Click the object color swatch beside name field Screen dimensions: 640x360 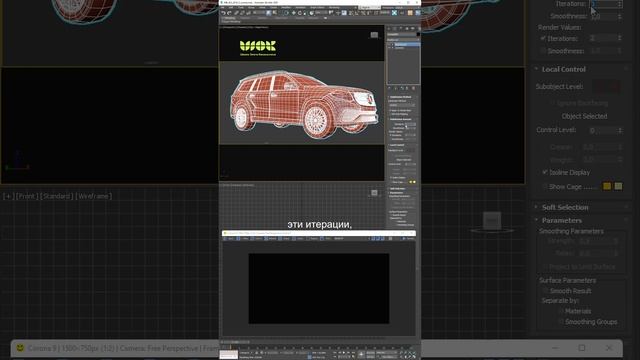418,34
